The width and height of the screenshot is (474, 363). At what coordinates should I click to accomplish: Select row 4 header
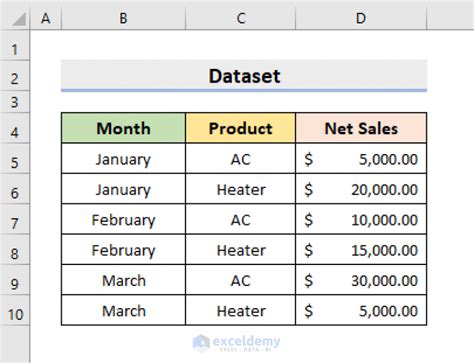pos(15,128)
